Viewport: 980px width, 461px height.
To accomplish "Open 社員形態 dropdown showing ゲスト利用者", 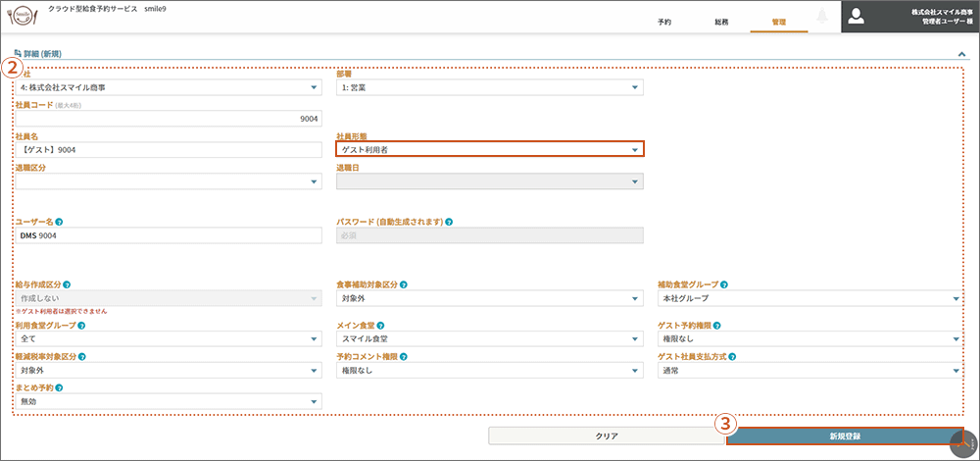I will click(x=489, y=149).
